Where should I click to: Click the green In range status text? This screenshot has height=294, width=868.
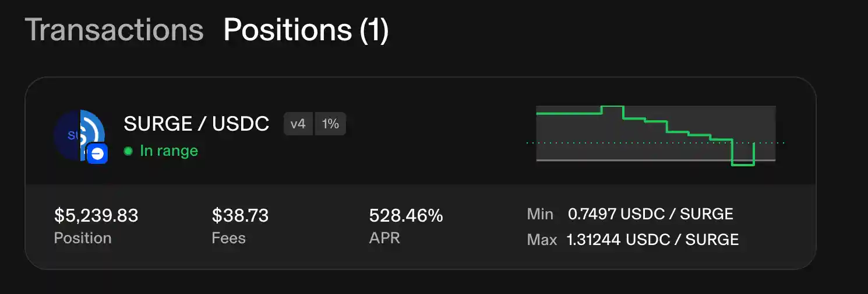point(169,151)
